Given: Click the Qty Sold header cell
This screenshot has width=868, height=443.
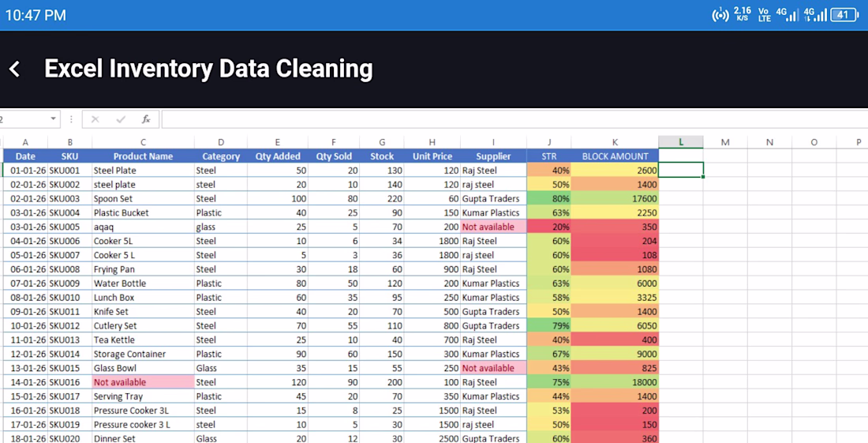Looking at the screenshot, I should tap(334, 156).
